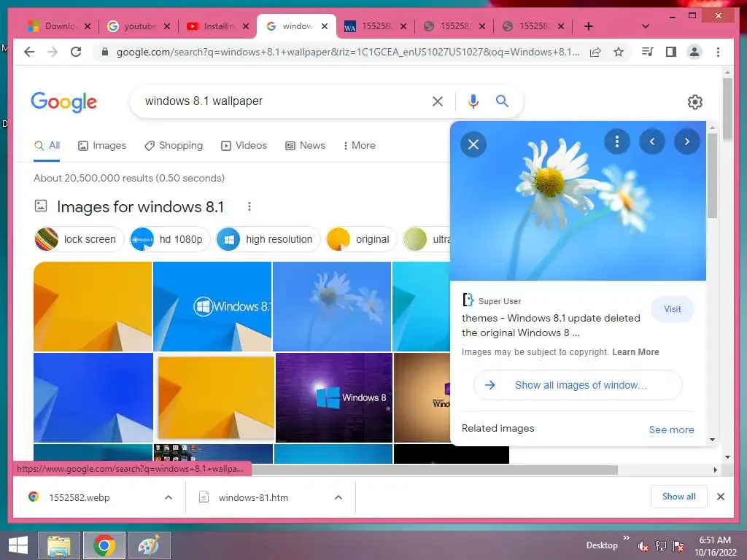747x560 pixels.
Task: Click the blue magnifier search button
Action: click(502, 101)
